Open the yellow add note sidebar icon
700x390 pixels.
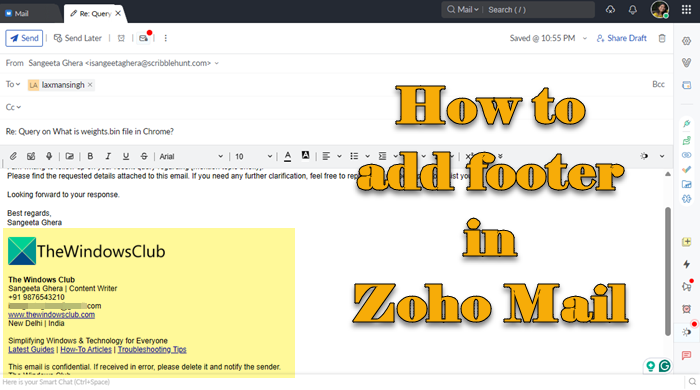point(687,242)
